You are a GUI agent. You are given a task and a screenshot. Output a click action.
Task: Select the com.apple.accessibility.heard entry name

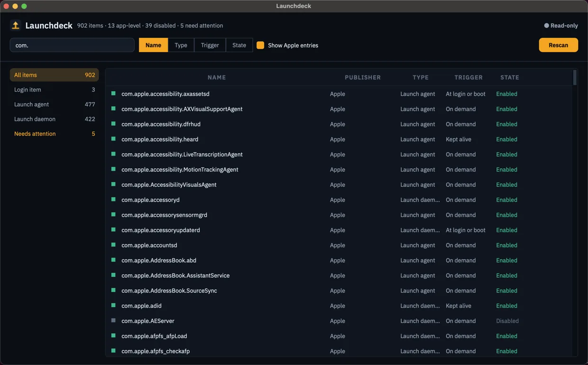click(160, 139)
